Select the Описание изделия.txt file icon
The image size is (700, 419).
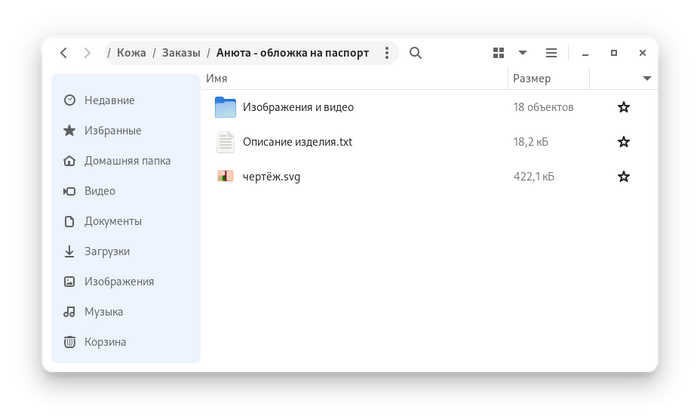[225, 142]
